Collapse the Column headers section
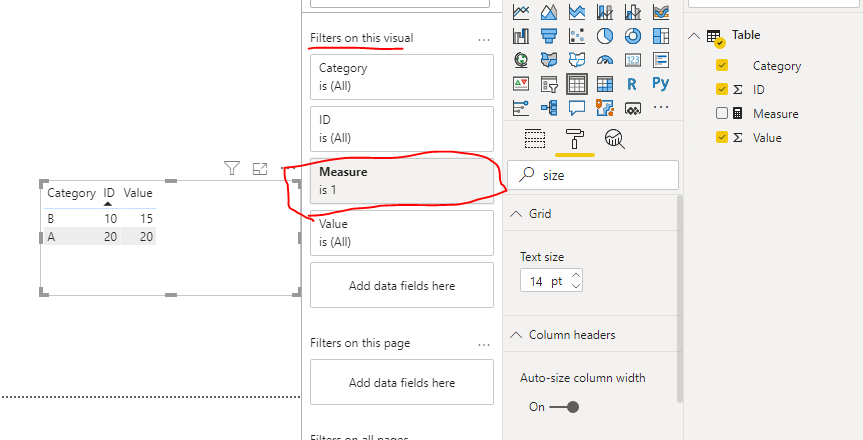863x440 pixels. click(x=516, y=335)
